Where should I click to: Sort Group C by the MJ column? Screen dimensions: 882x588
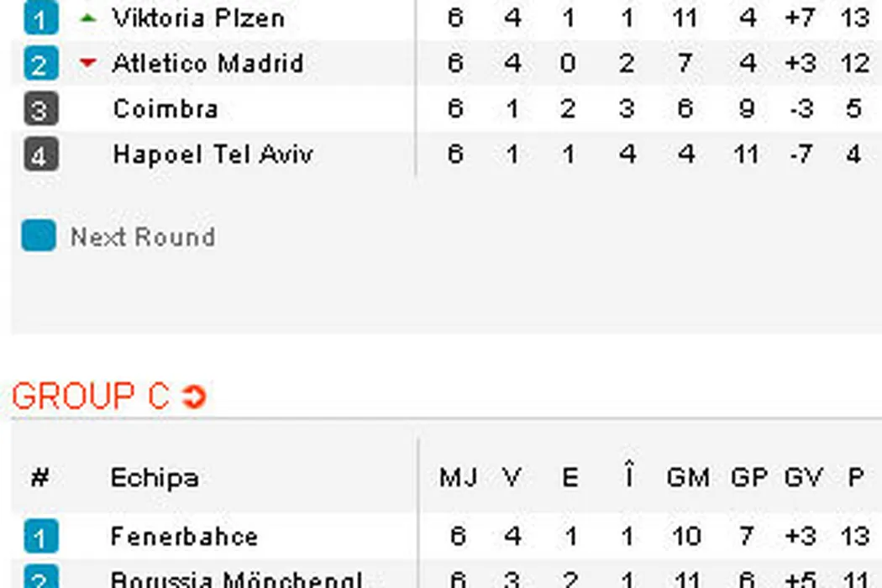458,478
